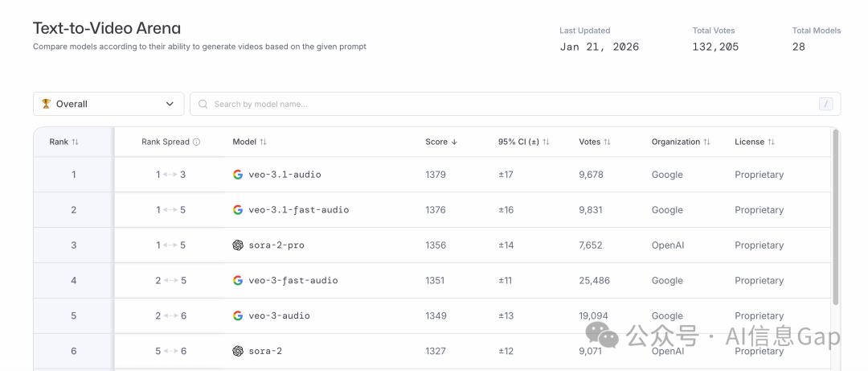Sort by License column header
Image resolution: width=868 pixels, height=371 pixels.
tap(755, 142)
